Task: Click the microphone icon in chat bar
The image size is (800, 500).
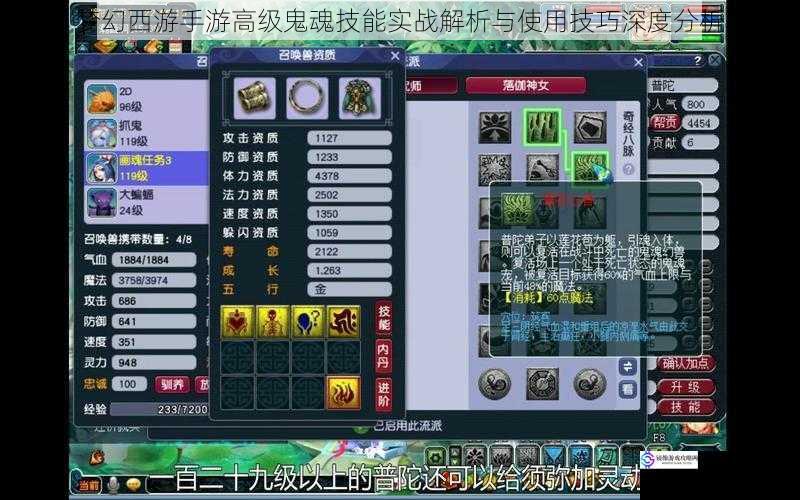Action: click(x=113, y=485)
